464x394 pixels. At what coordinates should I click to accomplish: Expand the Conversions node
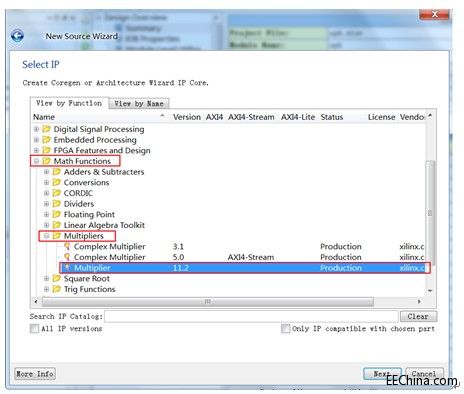46,182
